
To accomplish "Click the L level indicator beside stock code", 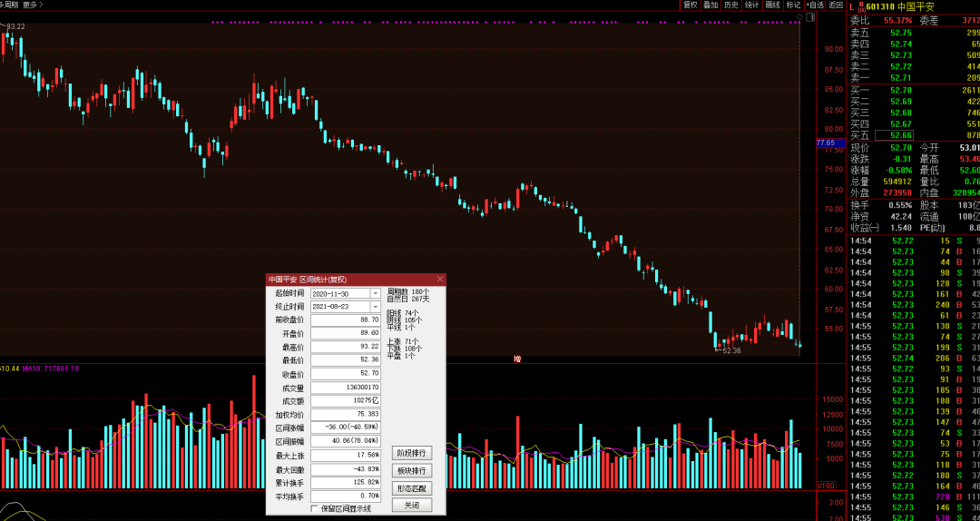I will 852,5.
